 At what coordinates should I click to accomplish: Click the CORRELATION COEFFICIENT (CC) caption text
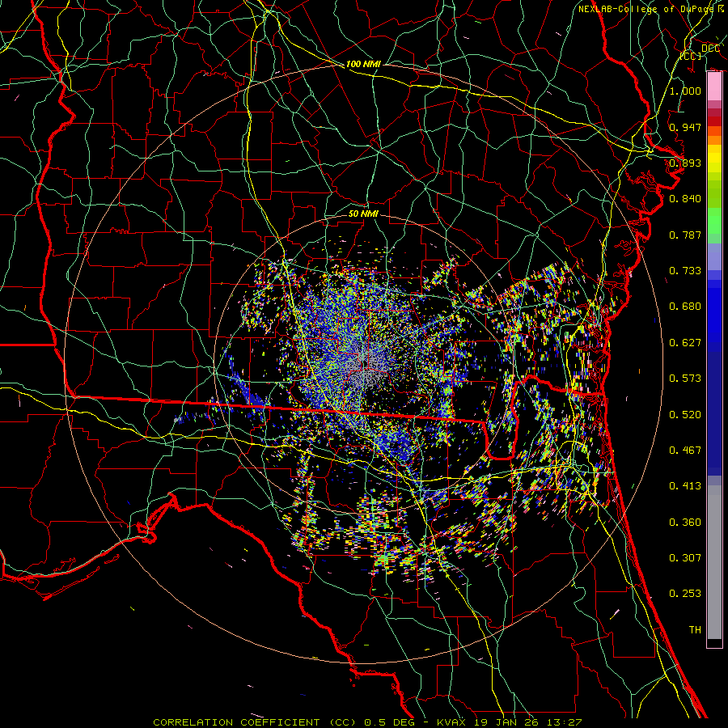pyautogui.click(x=255, y=722)
